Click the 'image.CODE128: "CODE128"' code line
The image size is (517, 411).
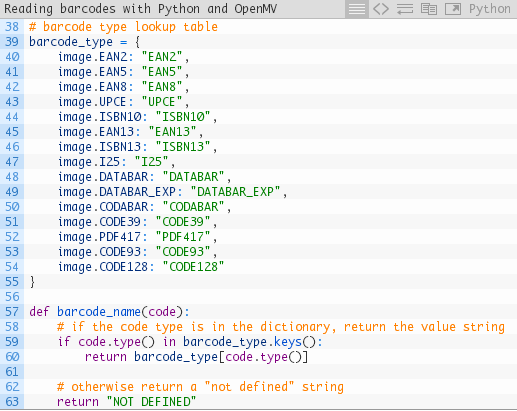(141, 267)
